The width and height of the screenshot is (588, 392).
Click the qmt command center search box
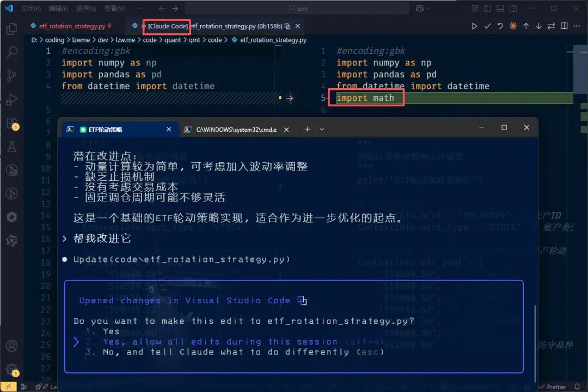point(297,8)
